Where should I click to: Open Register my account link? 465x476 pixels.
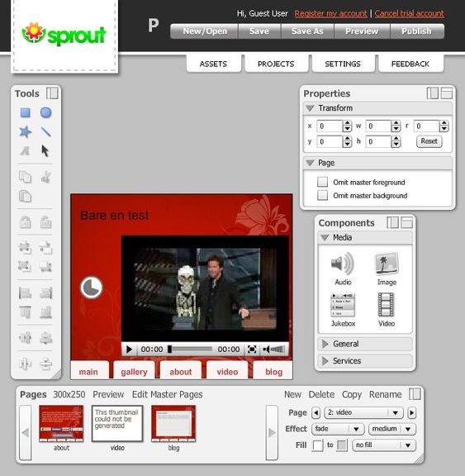coord(330,14)
